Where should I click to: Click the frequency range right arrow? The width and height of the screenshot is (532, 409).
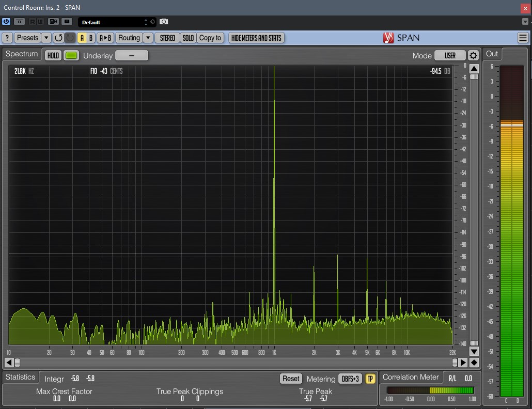point(462,363)
